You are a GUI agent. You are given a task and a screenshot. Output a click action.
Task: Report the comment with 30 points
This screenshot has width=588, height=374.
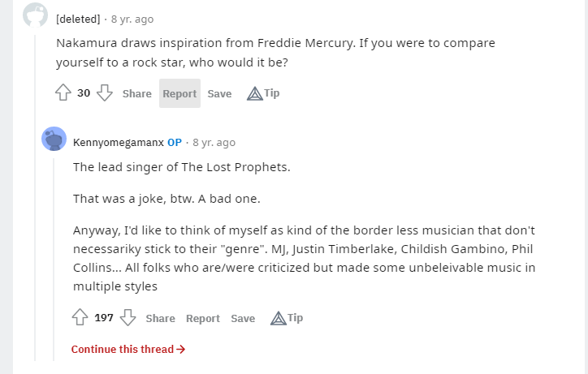point(179,93)
